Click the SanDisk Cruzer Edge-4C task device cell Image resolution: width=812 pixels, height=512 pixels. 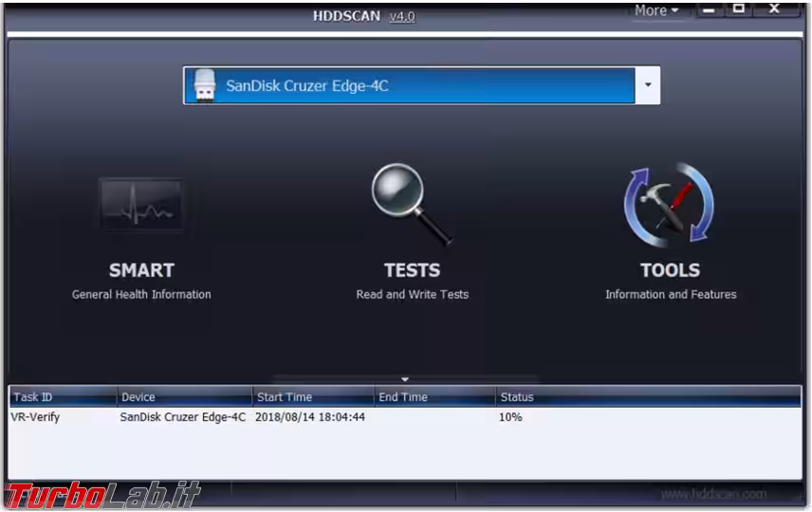[183, 417]
